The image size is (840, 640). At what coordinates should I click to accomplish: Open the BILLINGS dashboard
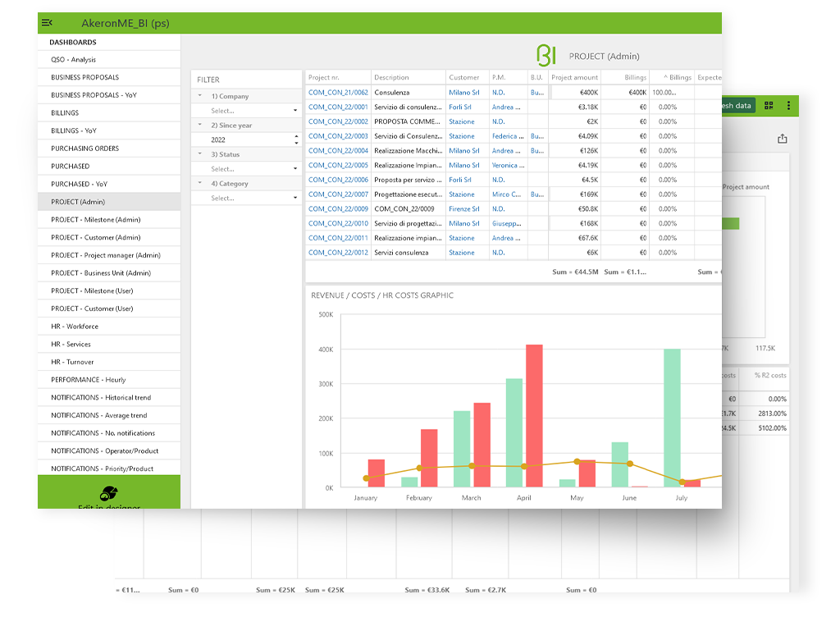pos(66,112)
